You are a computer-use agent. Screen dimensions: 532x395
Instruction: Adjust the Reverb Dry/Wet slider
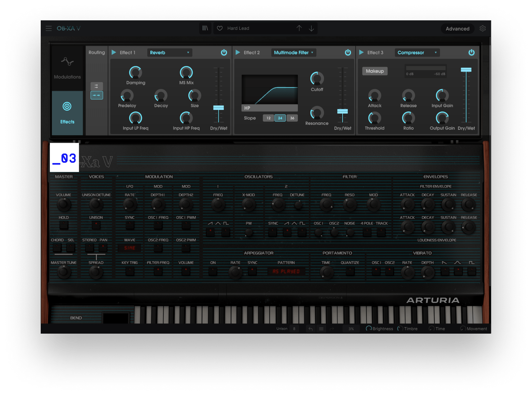pos(218,108)
